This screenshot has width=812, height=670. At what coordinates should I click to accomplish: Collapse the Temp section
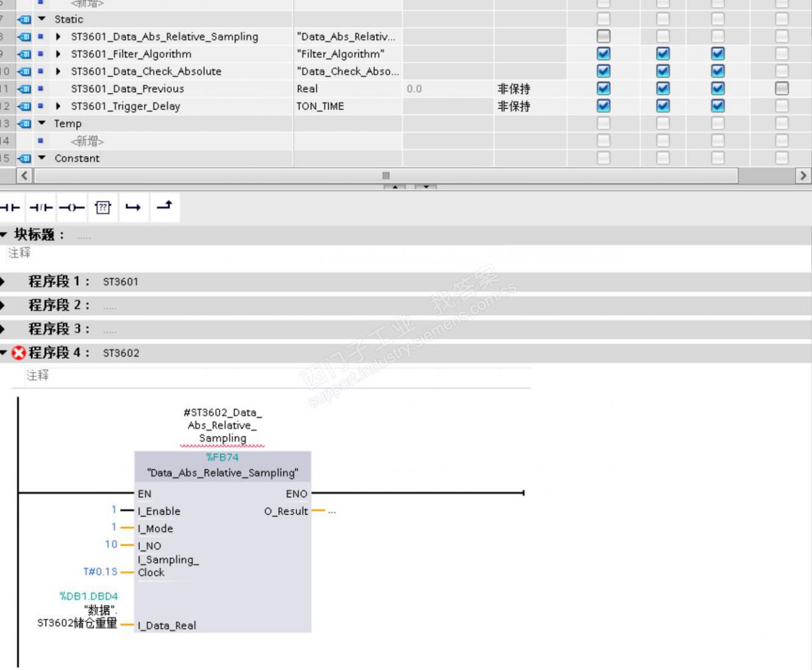click(x=42, y=124)
